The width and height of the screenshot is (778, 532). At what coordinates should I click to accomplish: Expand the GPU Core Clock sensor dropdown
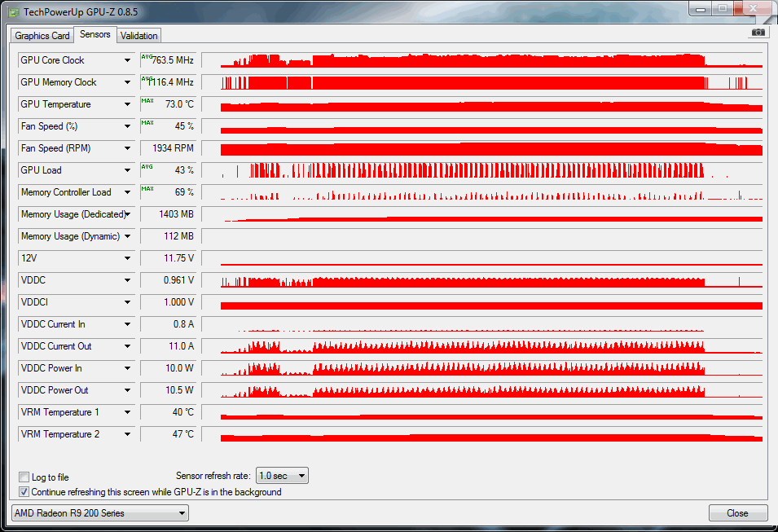pyautogui.click(x=128, y=60)
